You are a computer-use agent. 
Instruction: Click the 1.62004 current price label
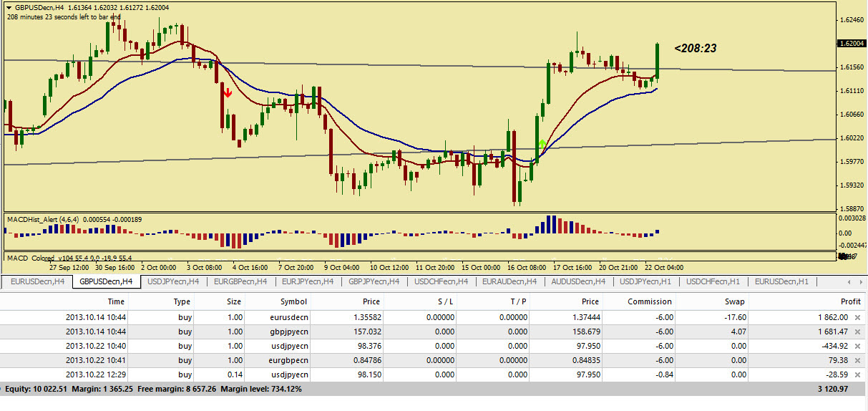(x=852, y=44)
